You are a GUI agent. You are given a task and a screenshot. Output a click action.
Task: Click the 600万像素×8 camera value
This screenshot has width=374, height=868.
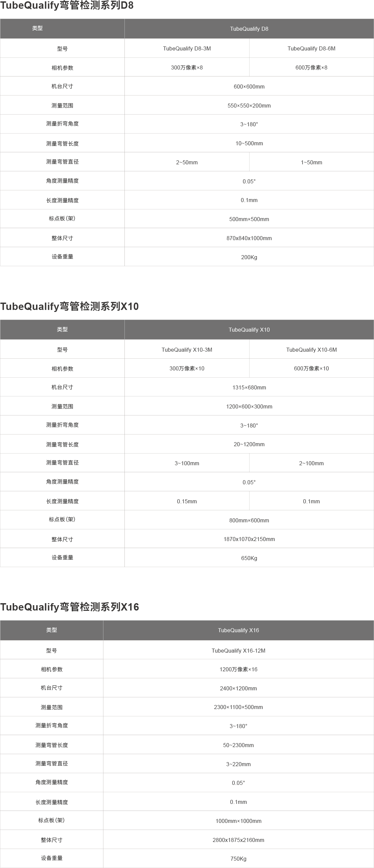click(311, 67)
